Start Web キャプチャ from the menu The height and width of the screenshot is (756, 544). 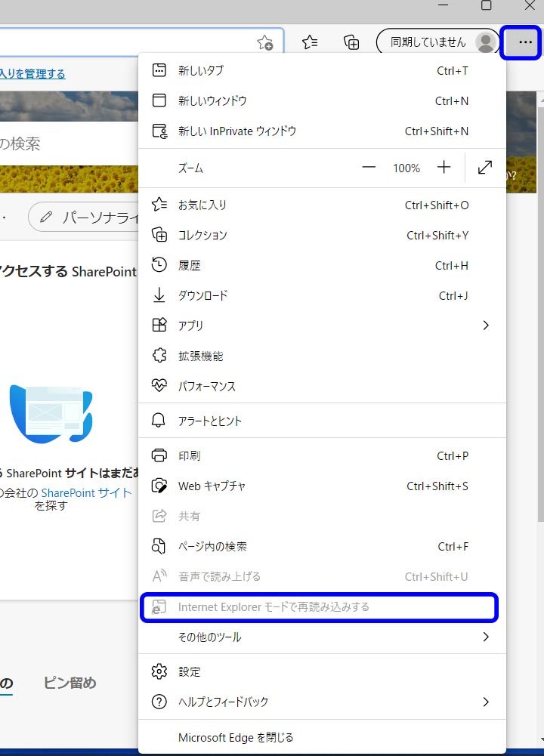(322, 486)
